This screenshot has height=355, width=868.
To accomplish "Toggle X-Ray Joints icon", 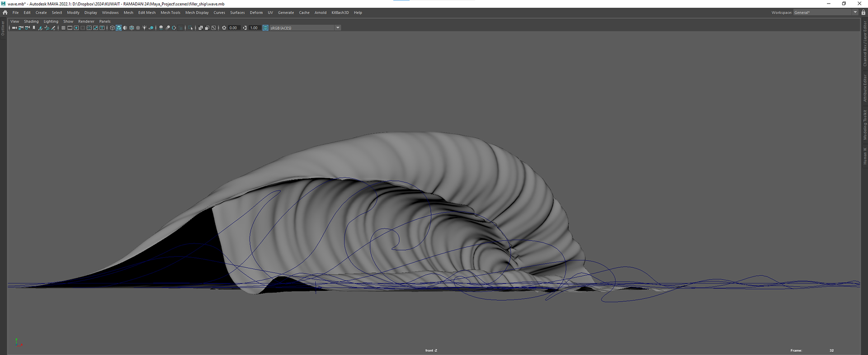I will [213, 28].
